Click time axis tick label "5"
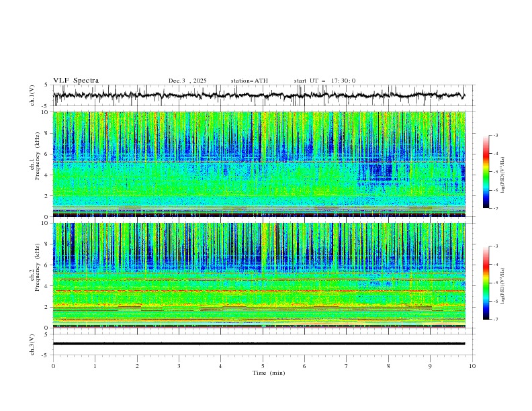 pyautogui.click(x=263, y=366)
